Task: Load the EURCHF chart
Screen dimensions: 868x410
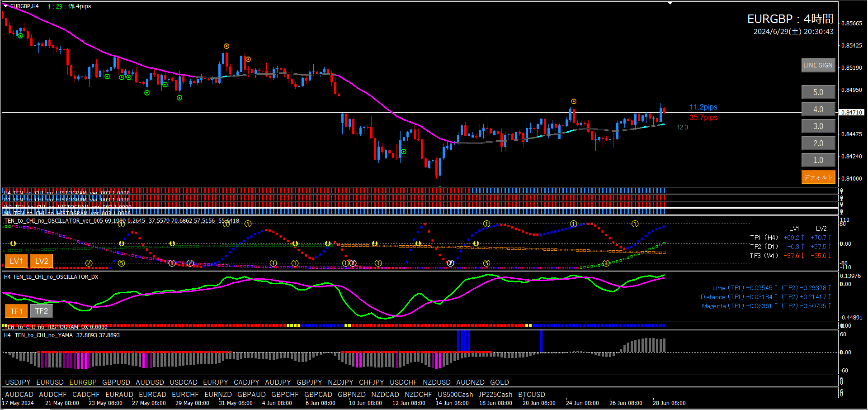Action: [x=185, y=395]
